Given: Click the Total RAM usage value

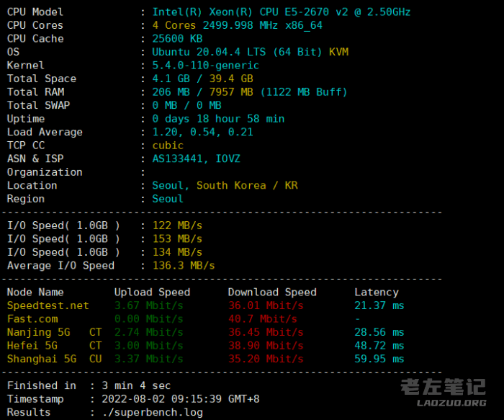Looking at the screenshot, I should (x=250, y=92).
